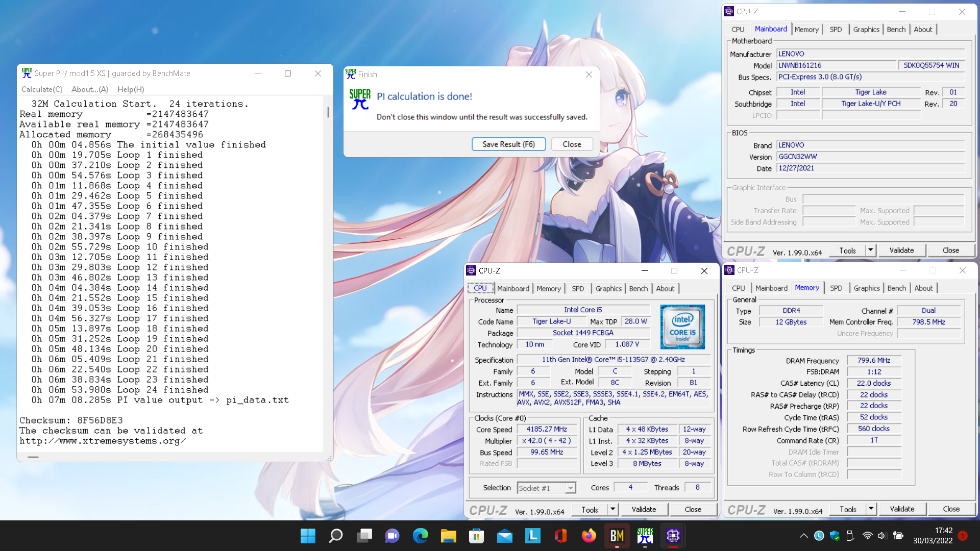This screenshot has height=551, width=980.
Task: Expand Tools dropdown arrow in Mainboard window
Action: (x=871, y=251)
